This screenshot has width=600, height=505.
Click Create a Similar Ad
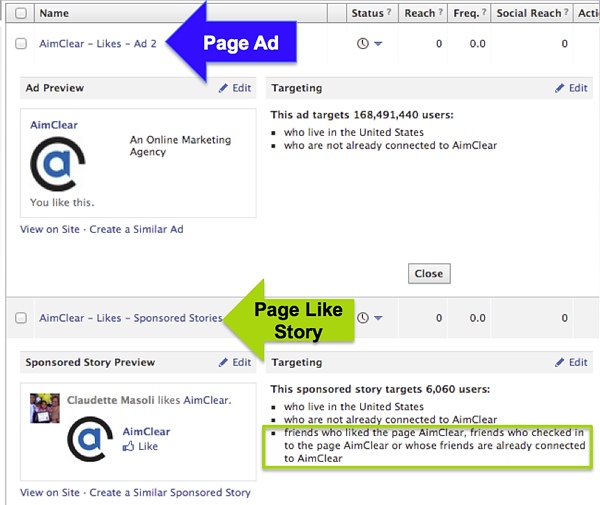(x=136, y=229)
